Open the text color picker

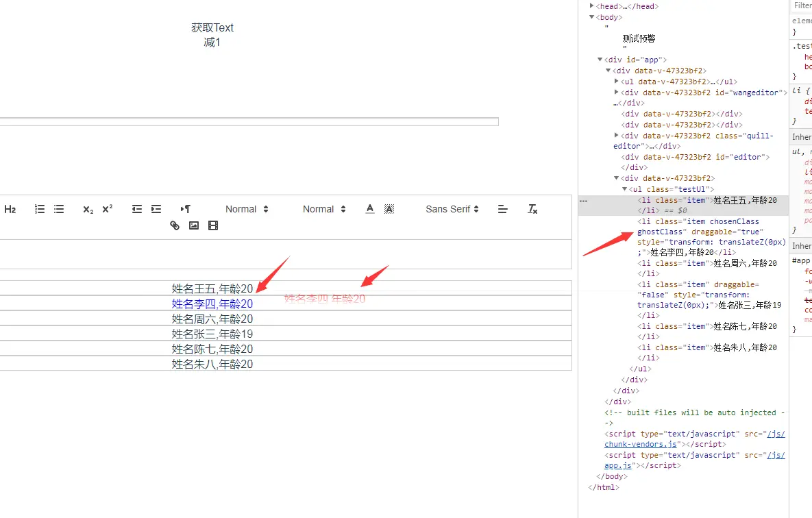[370, 209]
